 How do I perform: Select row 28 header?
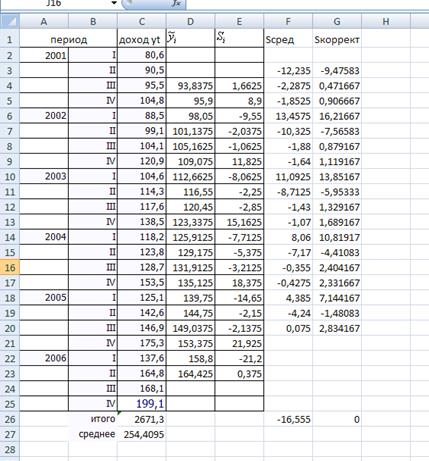point(10,449)
